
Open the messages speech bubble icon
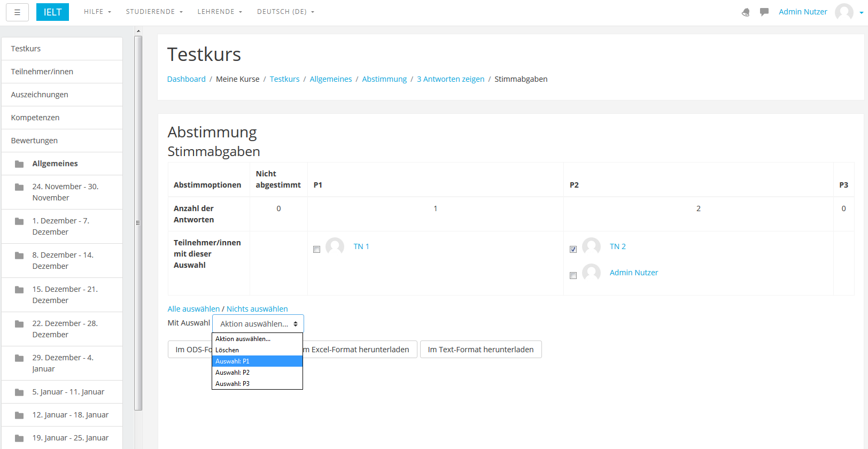(764, 12)
